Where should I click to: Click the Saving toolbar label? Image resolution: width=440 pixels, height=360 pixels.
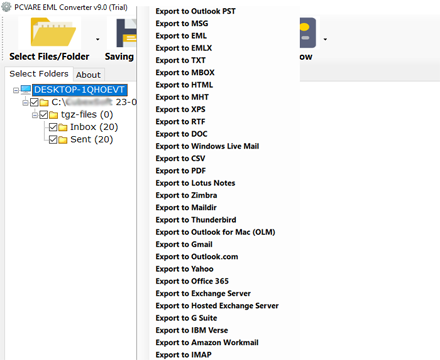[119, 57]
